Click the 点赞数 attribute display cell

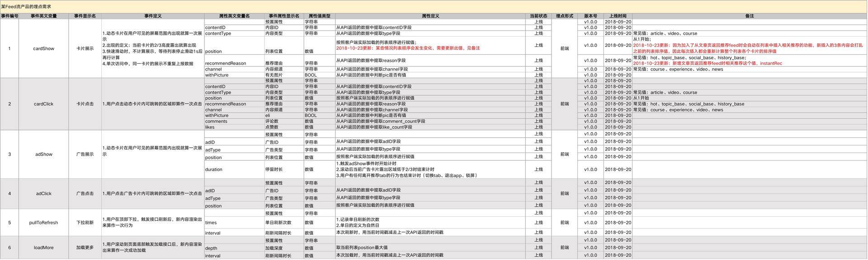284,127
